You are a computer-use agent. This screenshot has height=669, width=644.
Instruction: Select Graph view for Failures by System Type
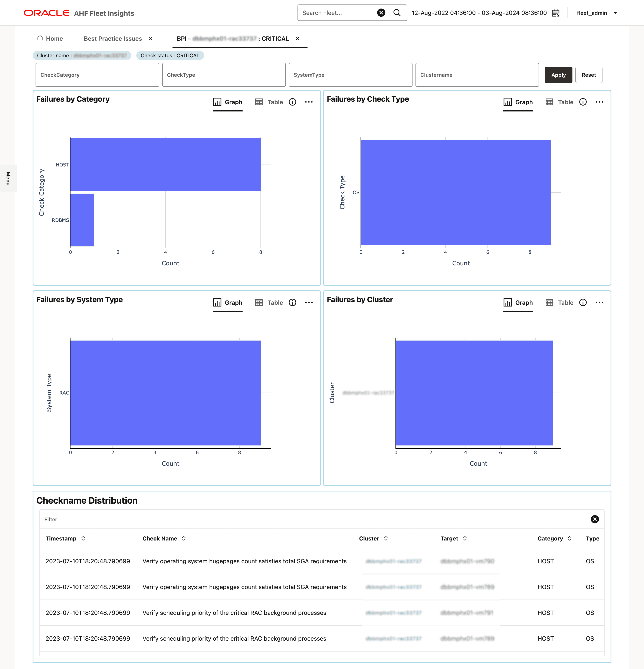(x=227, y=302)
